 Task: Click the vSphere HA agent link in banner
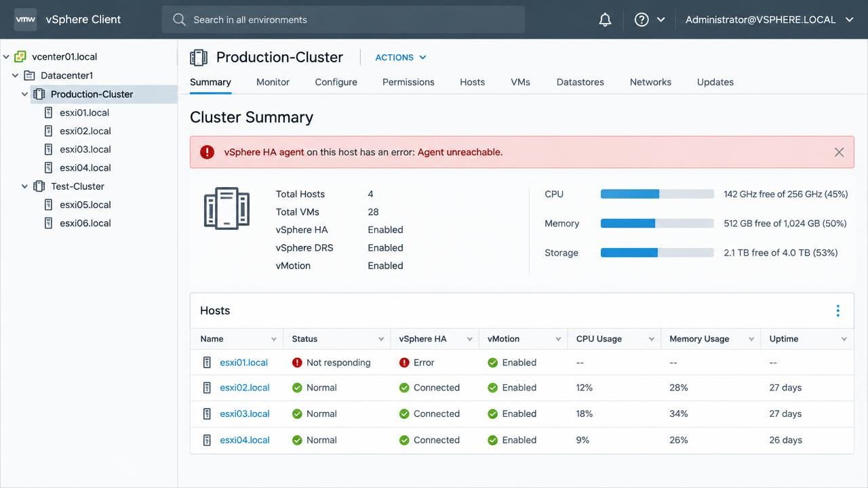point(264,152)
